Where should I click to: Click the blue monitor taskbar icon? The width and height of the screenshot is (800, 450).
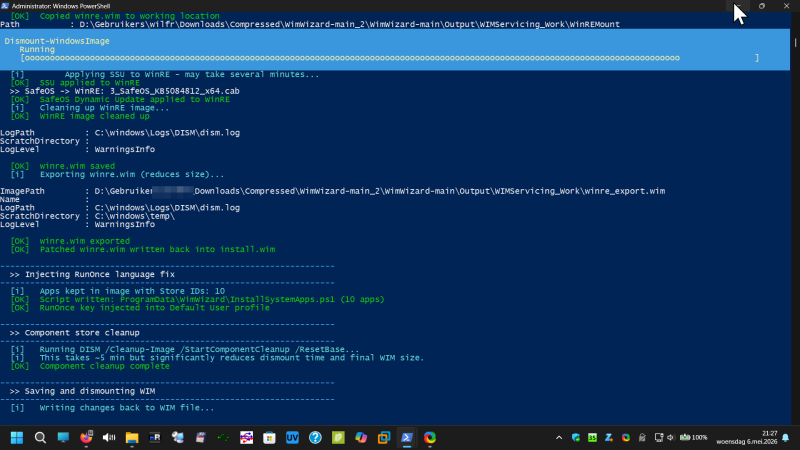coord(63,437)
